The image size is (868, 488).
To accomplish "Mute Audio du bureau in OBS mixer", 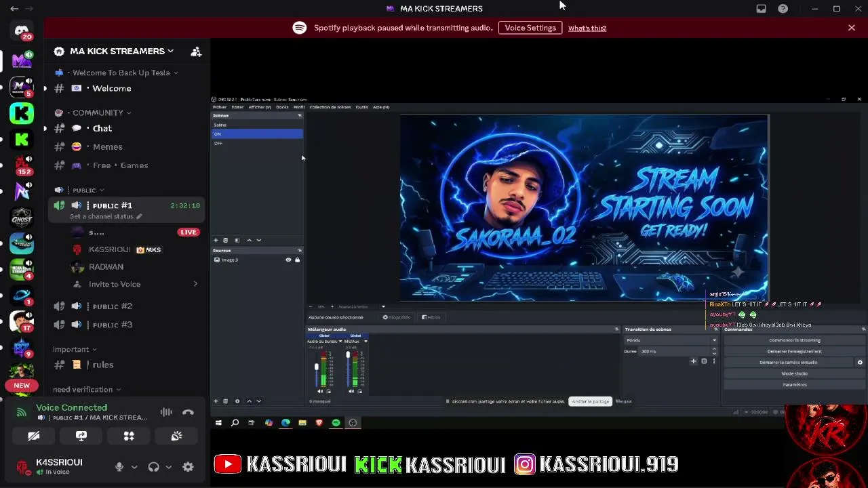I will click(x=320, y=391).
